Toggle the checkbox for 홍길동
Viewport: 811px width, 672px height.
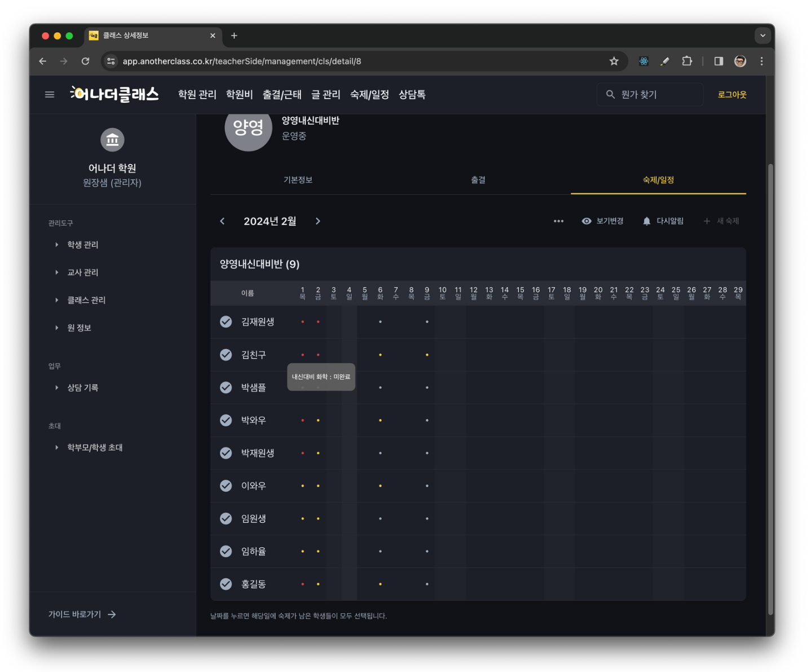226,584
